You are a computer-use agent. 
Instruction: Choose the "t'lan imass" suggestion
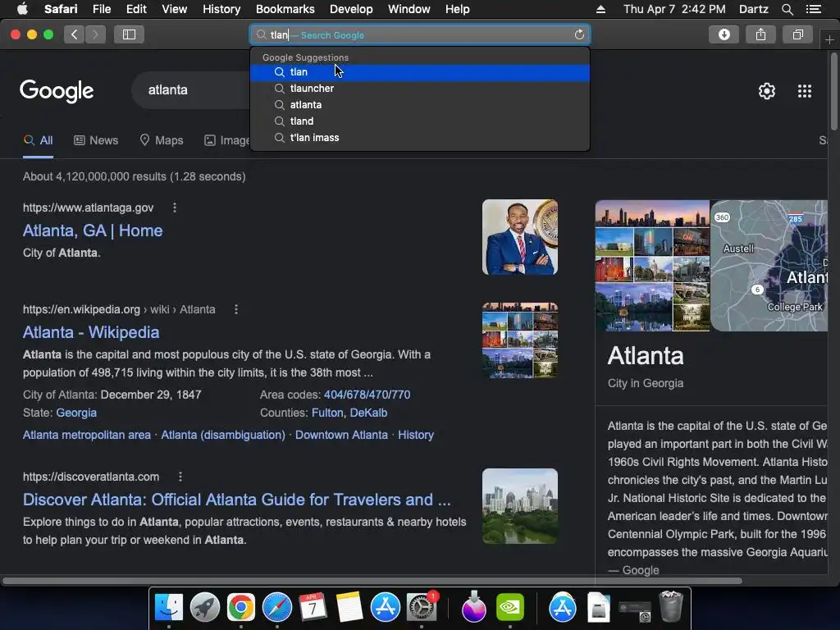(x=420, y=138)
